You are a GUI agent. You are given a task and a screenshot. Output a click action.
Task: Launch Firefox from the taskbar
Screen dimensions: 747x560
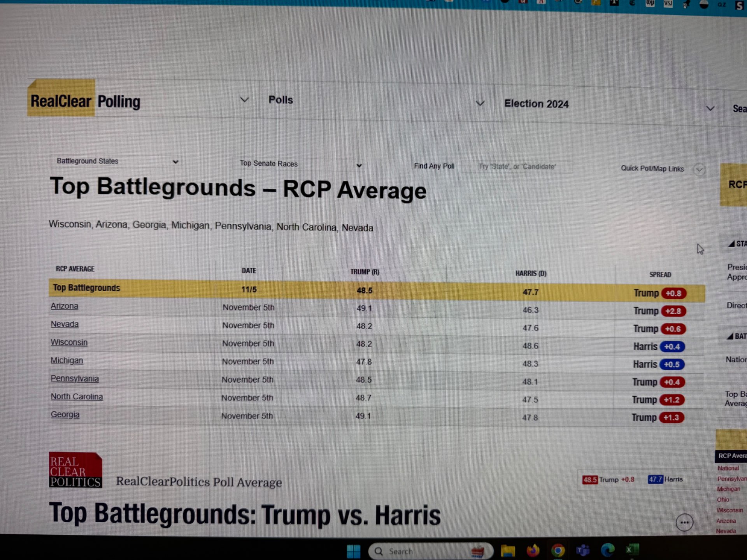pyautogui.click(x=533, y=550)
